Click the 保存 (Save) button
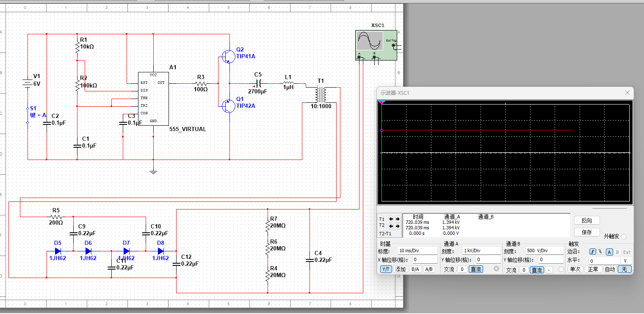644x314 pixels. click(x=587, y=232)
